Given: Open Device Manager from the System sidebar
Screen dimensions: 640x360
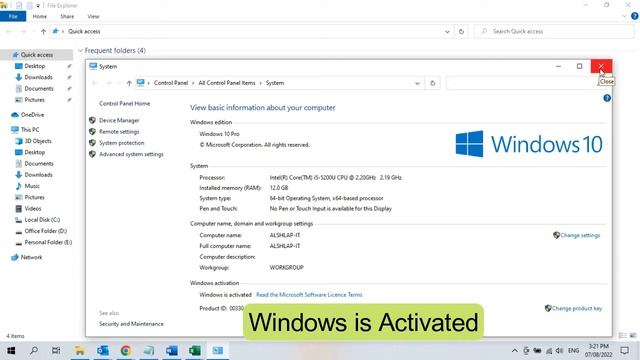Looking at the screenshot, I should (119, 120).
